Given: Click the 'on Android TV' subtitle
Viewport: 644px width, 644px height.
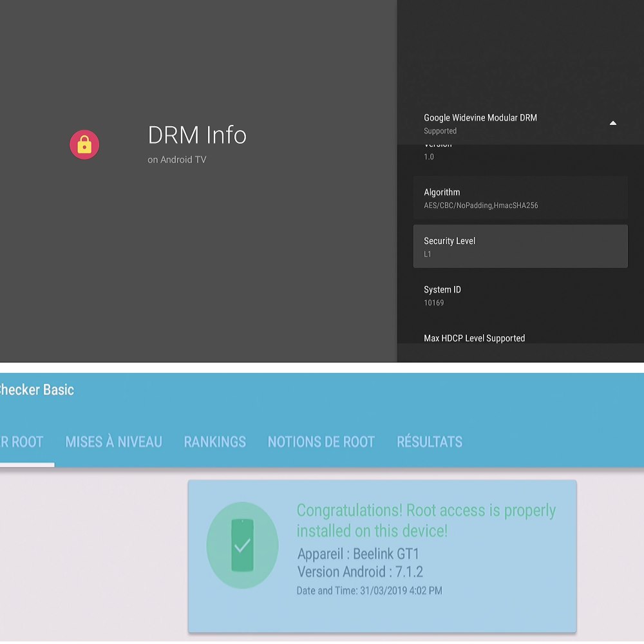Looking at the screenshot, I should [177, 159].
